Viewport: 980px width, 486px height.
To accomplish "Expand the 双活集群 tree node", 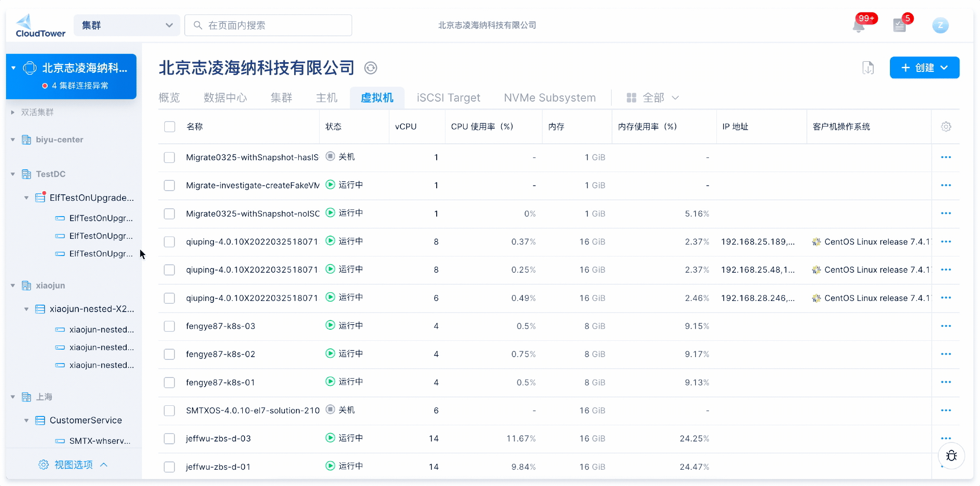I will 13,112.
